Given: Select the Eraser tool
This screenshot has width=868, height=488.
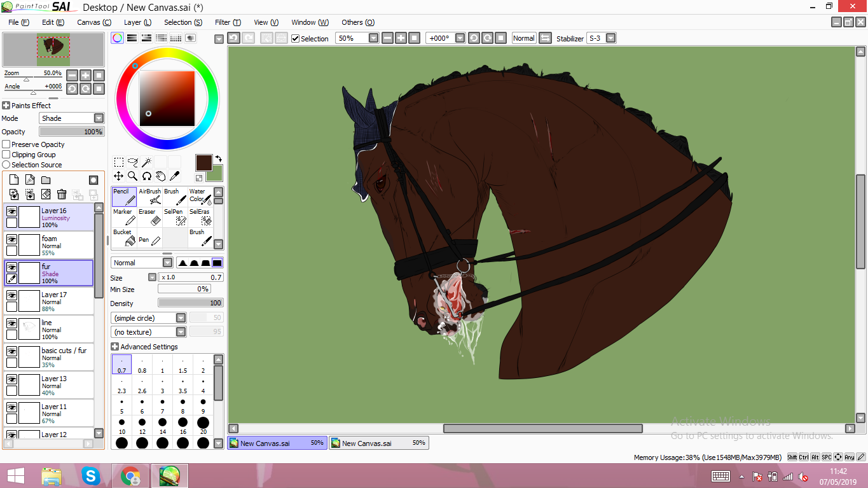Looking at the screenshot, I should [x=149, y=217].
